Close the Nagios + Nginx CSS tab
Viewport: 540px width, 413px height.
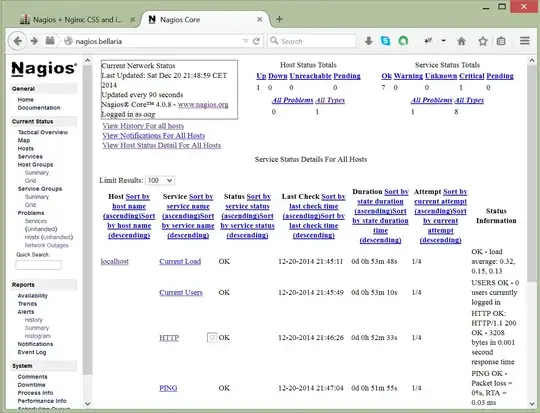coord(132,20)
